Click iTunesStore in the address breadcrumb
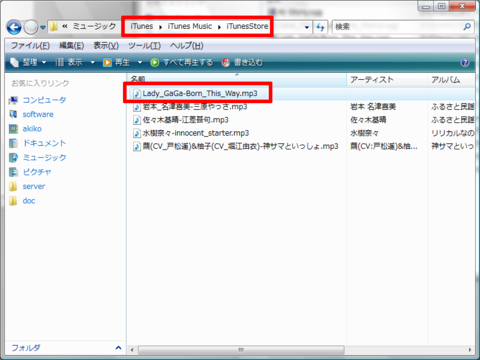 coord(247,26)
